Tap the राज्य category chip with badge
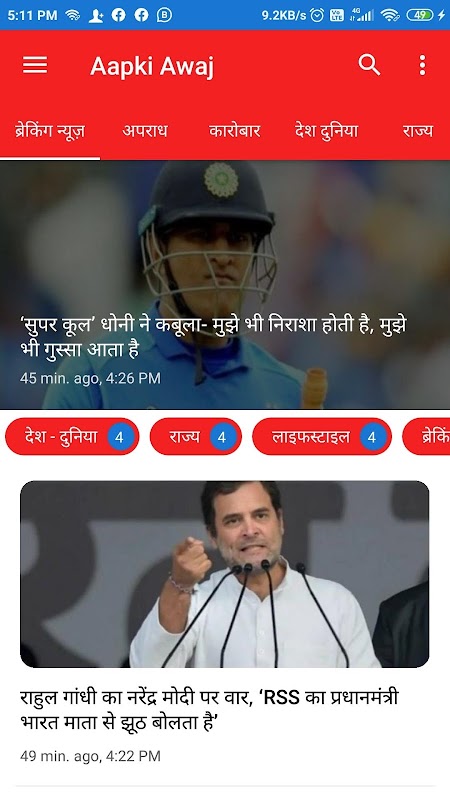This screenshot has height=800, width=450. pyautogui.click(x=196, y=437)
